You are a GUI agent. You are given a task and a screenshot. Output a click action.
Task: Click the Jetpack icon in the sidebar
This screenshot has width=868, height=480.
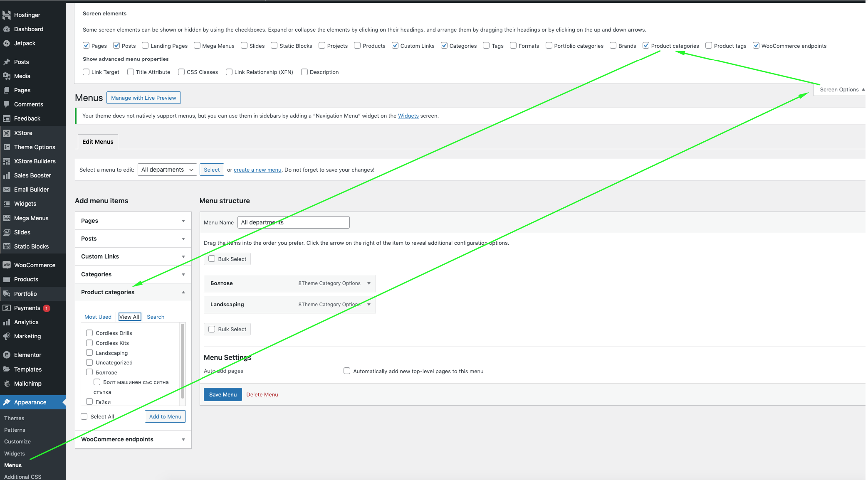[x=7, y=43]
